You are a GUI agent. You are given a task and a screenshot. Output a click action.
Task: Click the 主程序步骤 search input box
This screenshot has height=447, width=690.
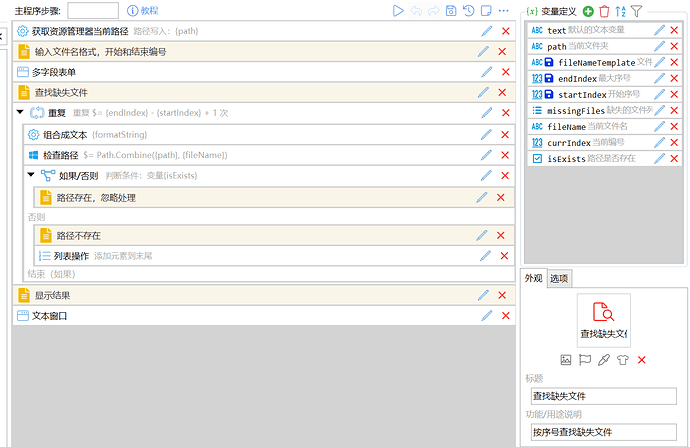93,10
